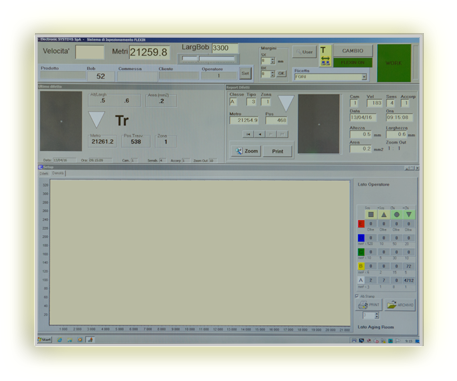Screen dimensions: 457x381
Task: Select the circle defect shape icon
Action: (396, 215)
